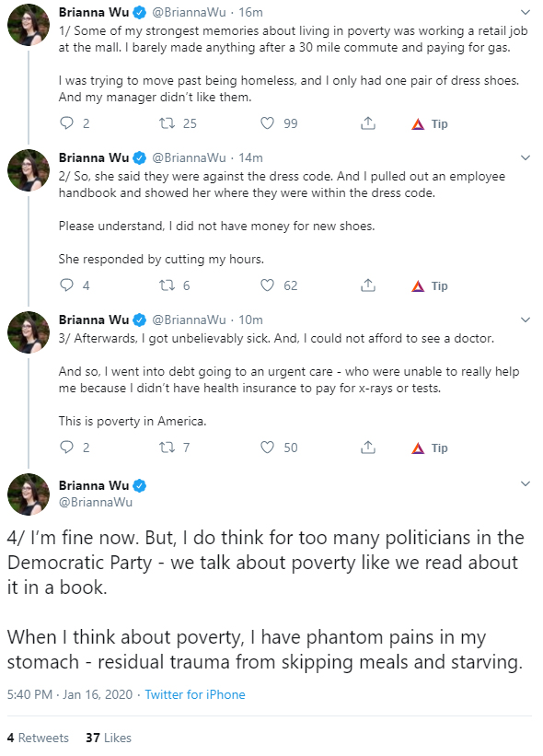View the 37 Likes list
Viewport: 543px width, 756px height.
pos(109,738)
